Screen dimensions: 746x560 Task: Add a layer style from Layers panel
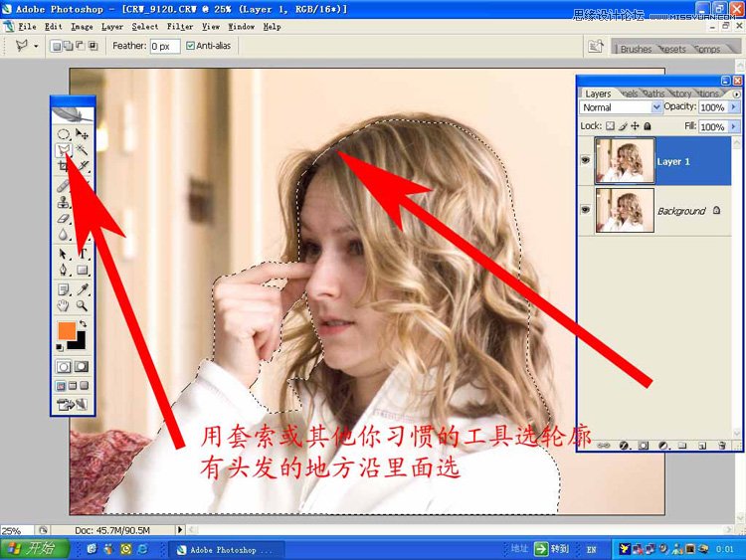624,446
